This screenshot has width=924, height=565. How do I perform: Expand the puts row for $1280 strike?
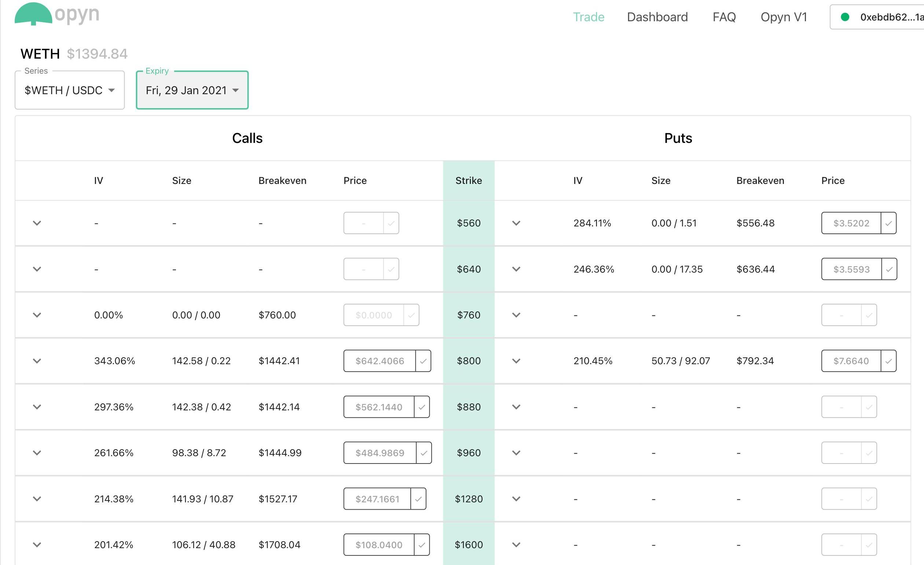(516, 499)
